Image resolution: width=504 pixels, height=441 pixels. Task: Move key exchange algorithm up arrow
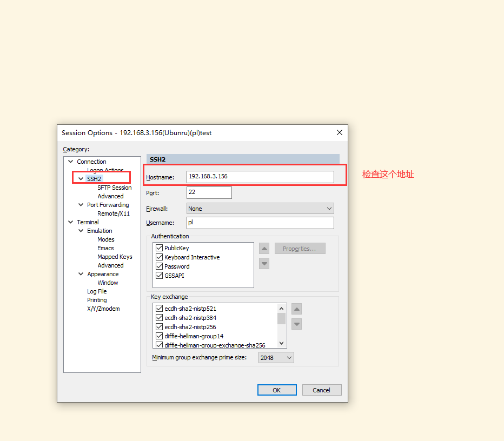pos(297,309)
